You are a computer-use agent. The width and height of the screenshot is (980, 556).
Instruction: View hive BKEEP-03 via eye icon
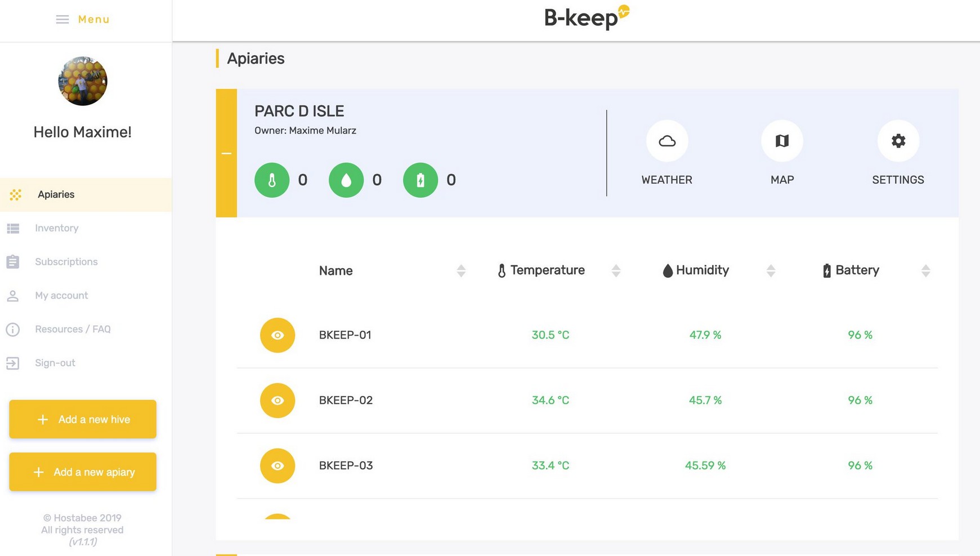point(278,466)
